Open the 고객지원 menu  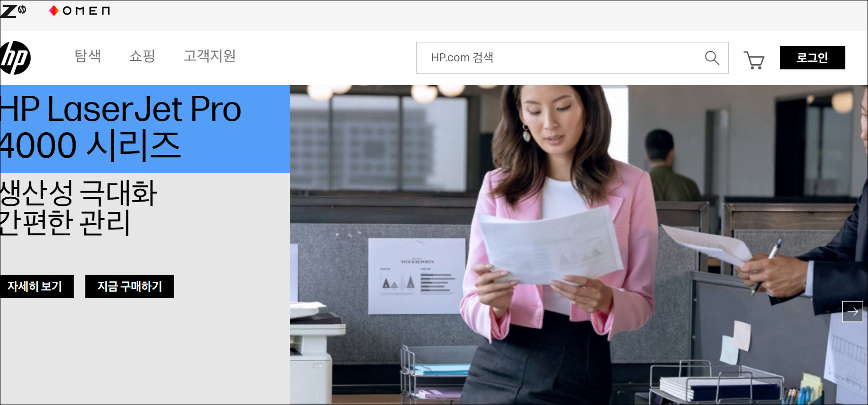[x=210, y=56]
